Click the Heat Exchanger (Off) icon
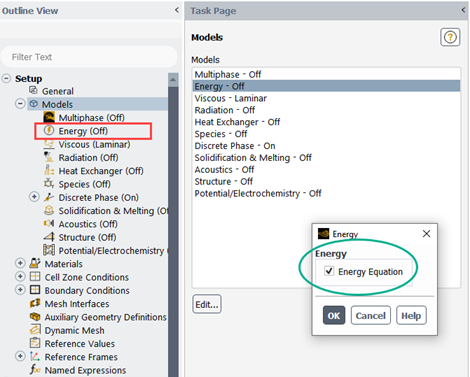Screen dimensions: 470x377 click(49, 170)
